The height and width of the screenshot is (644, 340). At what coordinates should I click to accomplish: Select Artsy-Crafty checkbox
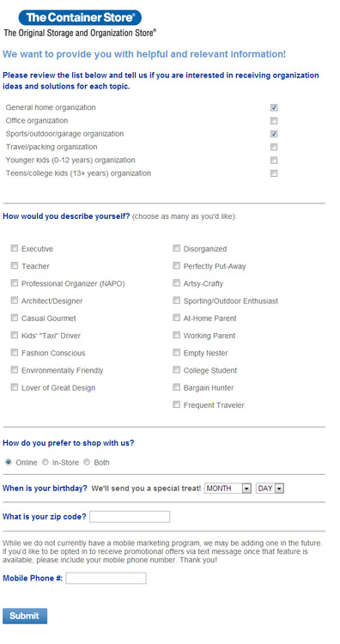177,283
